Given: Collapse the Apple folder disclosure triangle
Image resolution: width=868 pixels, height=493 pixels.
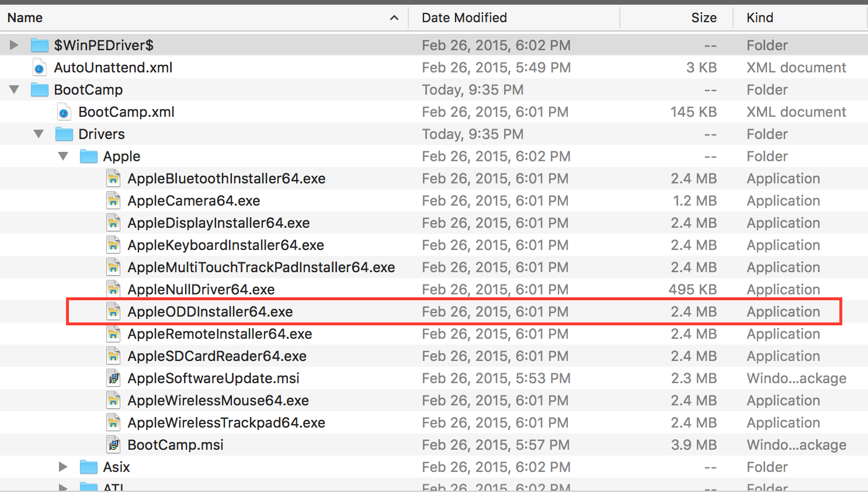Looking at the screenshot, I should pyautogui.click(x=63, y=156).
